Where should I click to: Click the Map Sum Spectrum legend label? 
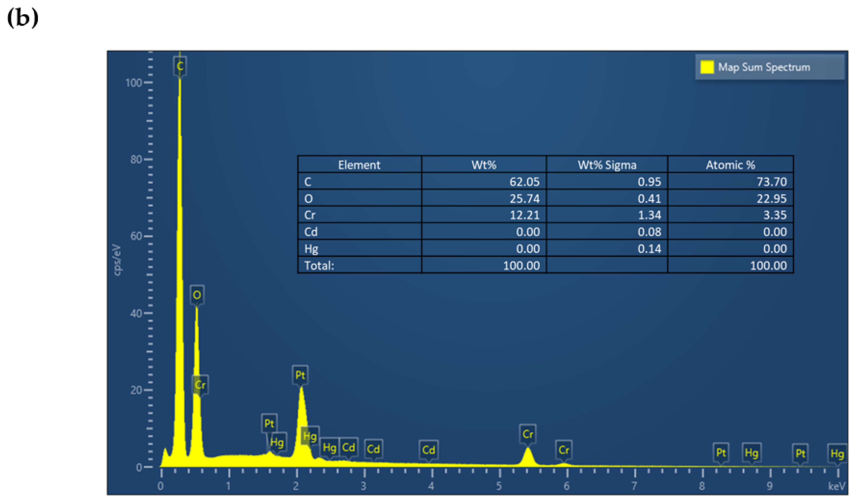(764, 67)
